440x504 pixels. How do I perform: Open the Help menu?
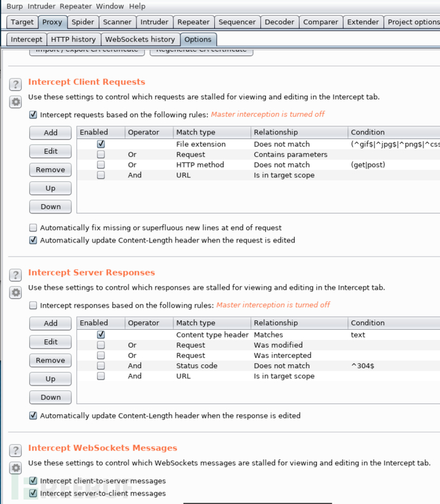pos(137,6)
